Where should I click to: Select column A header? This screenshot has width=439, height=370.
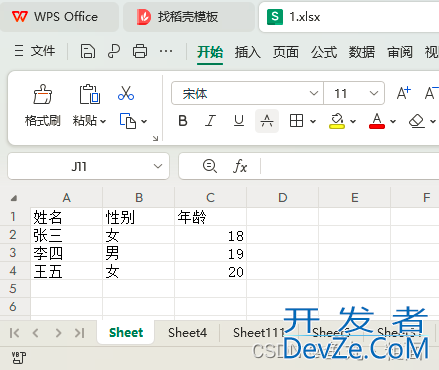[x=67, y=198]
